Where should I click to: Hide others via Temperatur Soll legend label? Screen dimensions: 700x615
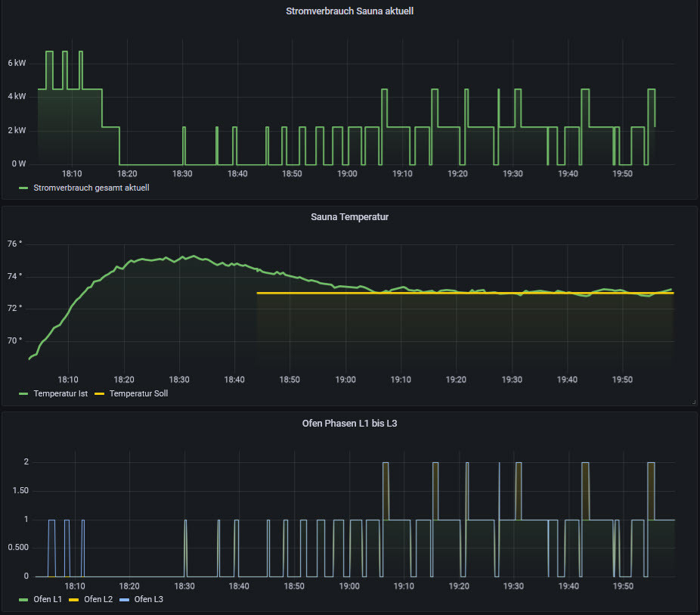[x=138, y=393]
